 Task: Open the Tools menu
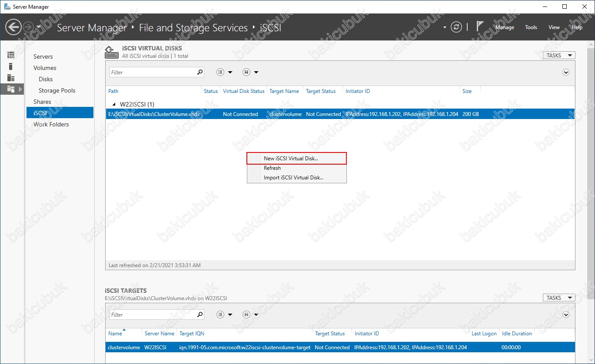[531, 27]
